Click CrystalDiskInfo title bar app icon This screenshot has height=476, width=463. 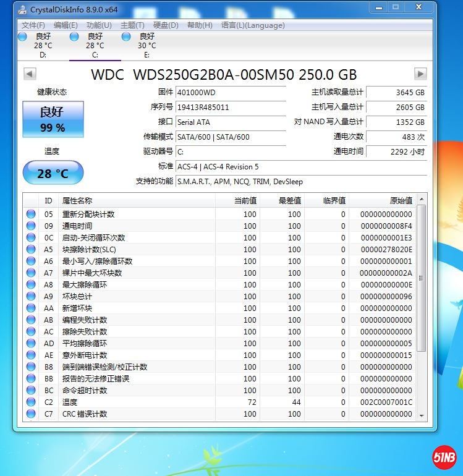click(x=22, y=9)
